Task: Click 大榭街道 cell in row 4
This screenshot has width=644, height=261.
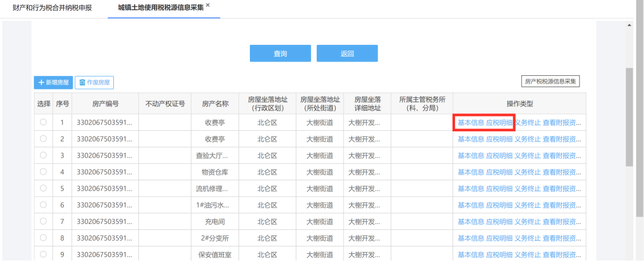Action: (x=320, y=172)
